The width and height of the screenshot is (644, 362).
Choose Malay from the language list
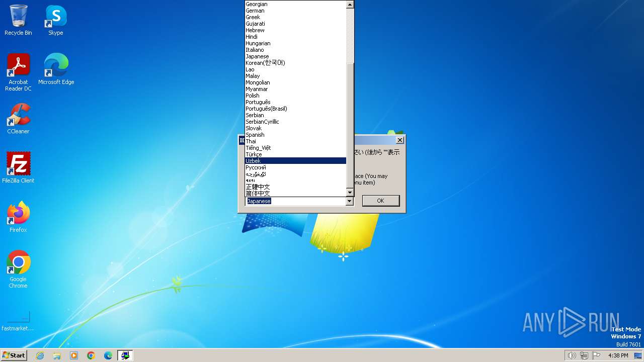pos(295,76)
